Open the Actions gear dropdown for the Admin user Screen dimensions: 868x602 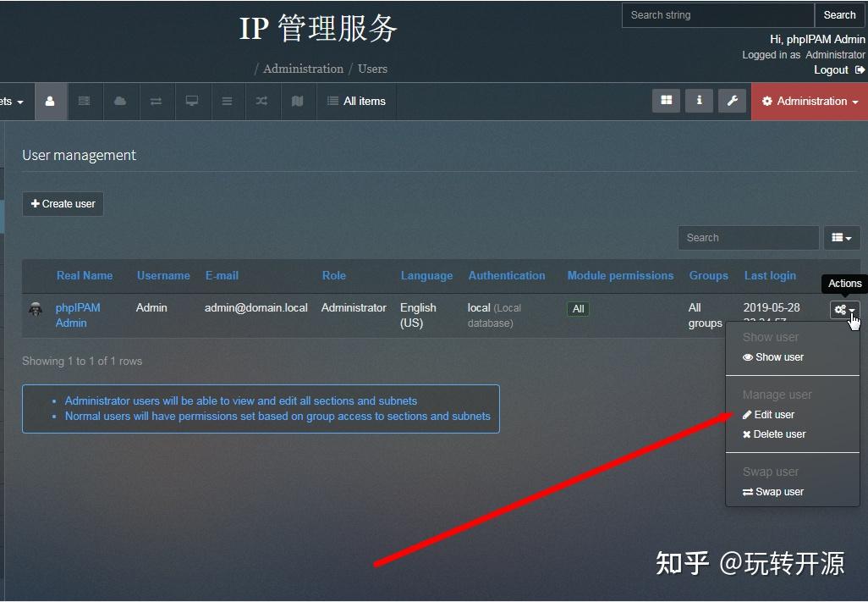[843, 310]
